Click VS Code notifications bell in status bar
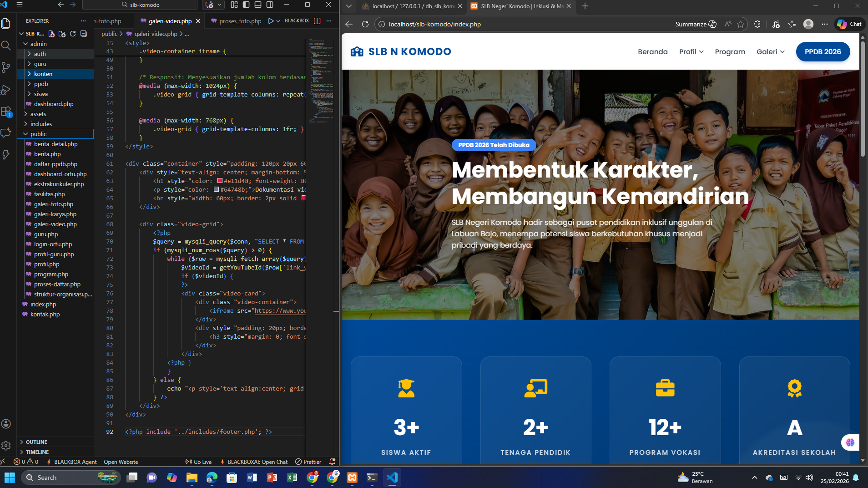Viewport: 868px width, 488px height. (332, 462)
